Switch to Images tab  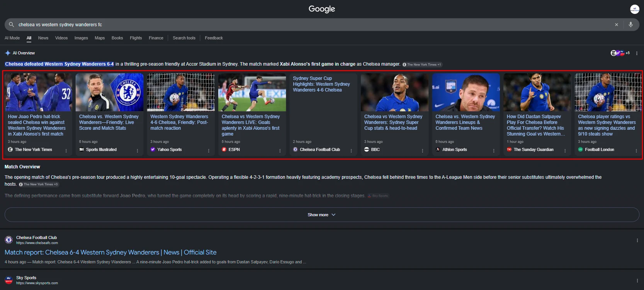coord(81,38)
